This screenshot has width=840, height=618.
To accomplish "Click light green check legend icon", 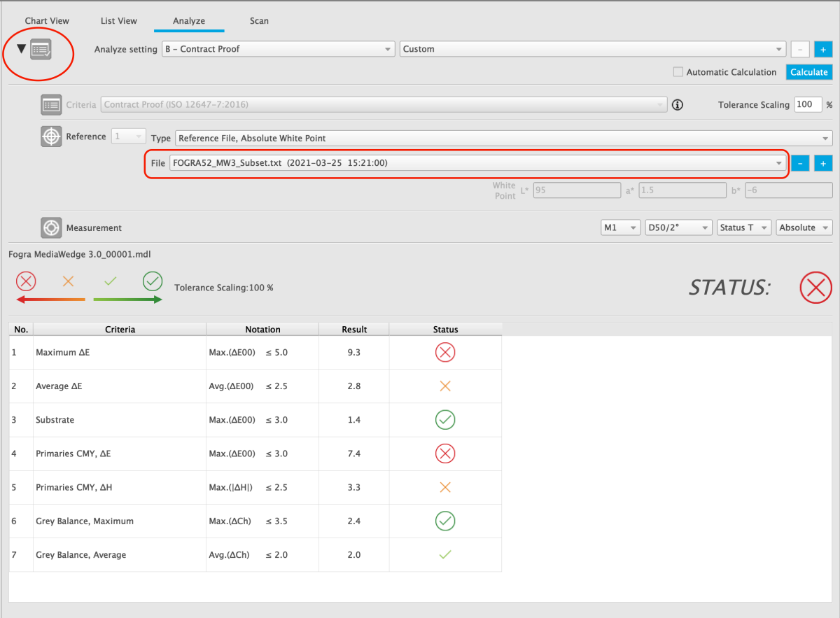I will [x=110, y=281].
